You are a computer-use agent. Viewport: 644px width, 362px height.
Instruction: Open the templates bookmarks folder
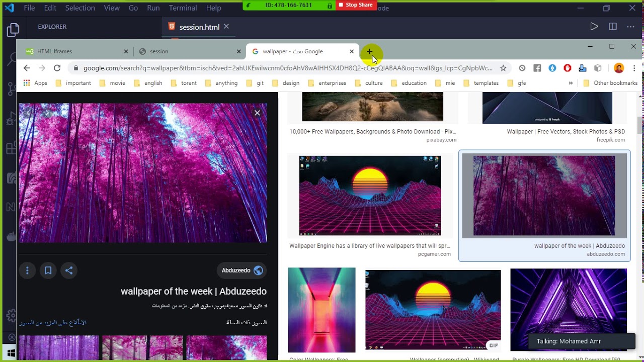(481, 83)
